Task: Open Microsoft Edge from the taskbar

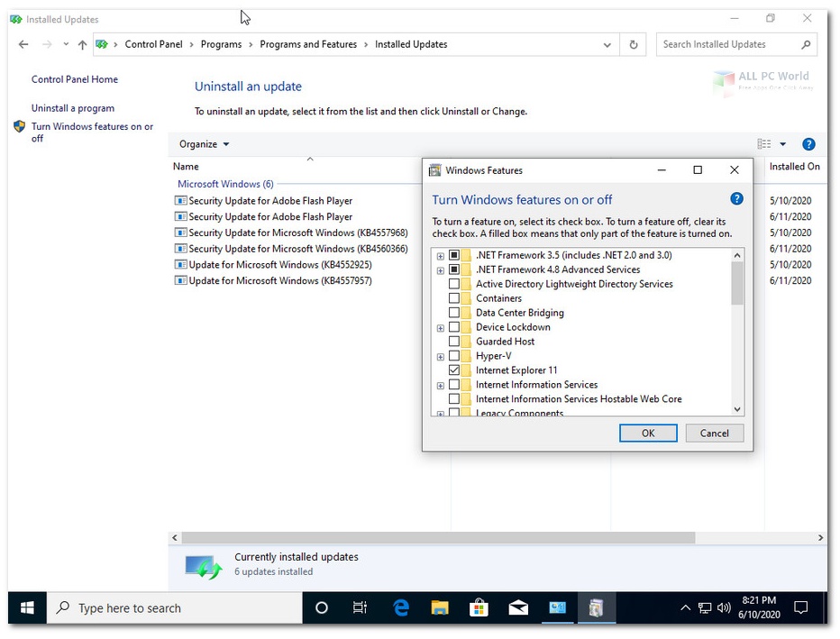Action: (x=401, y=607)
